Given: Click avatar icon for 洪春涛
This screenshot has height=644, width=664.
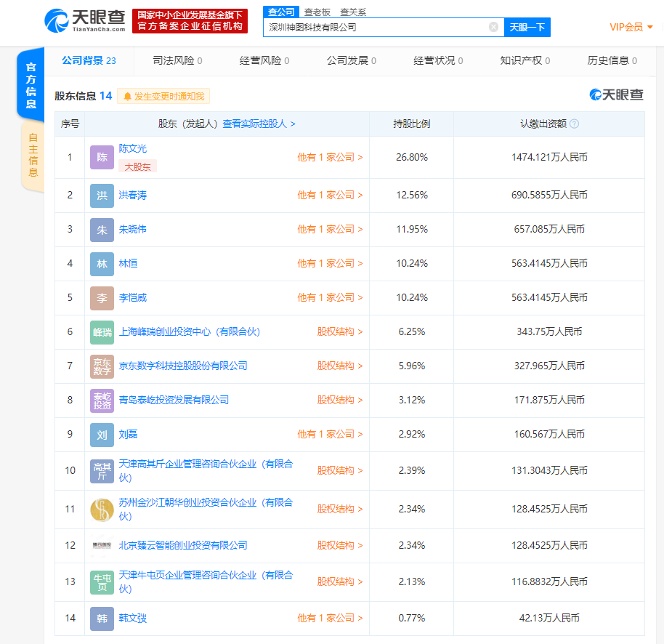Looking at the screenshot, I should click(102, 196).
